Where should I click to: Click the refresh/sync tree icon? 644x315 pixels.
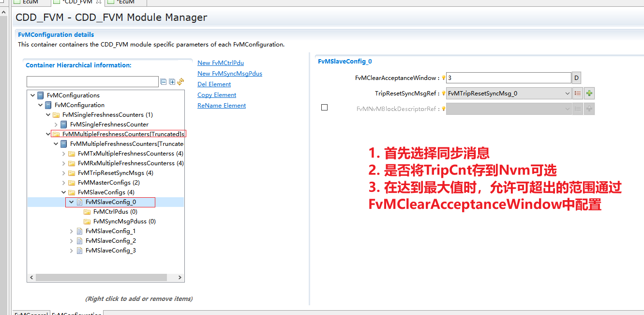pos(180,82)
